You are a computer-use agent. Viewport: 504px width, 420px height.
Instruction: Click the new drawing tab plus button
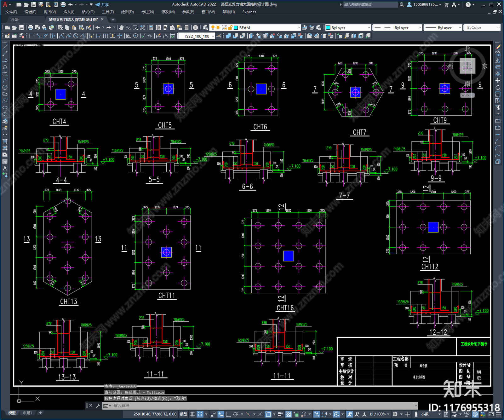pos(113,20)
